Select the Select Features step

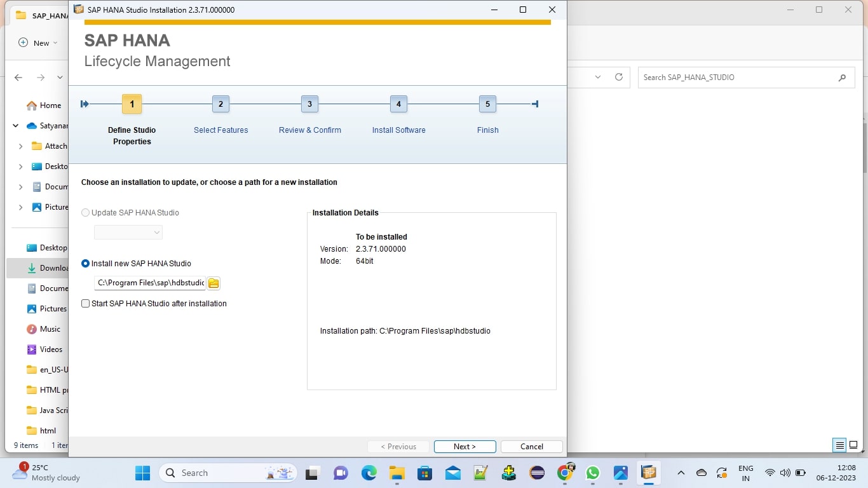[220, 104]
